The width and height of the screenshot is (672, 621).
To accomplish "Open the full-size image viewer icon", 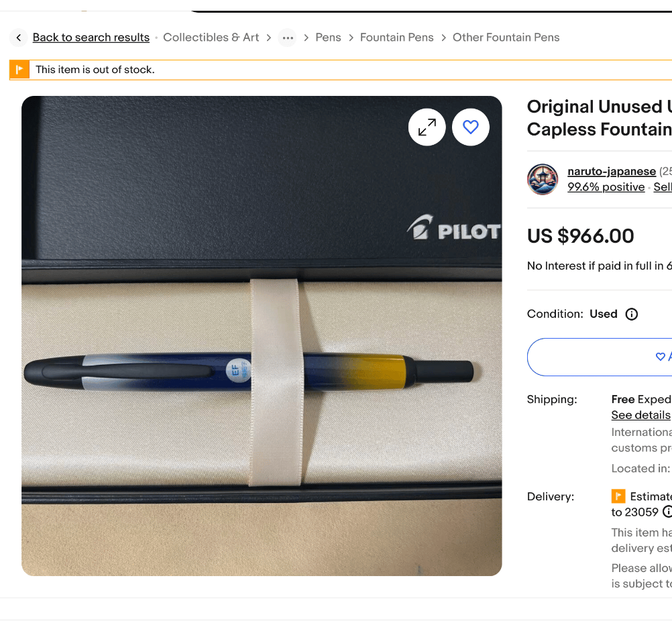I will point(427,127).
